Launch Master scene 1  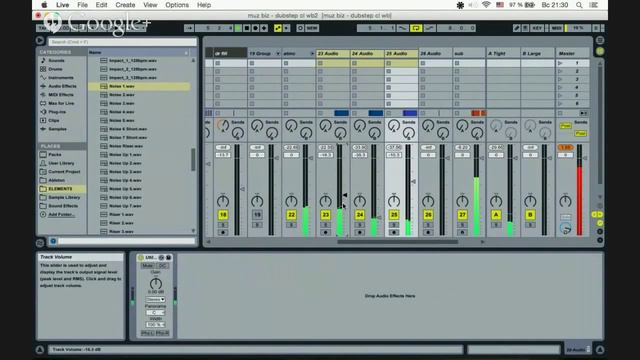click(560, 63)
